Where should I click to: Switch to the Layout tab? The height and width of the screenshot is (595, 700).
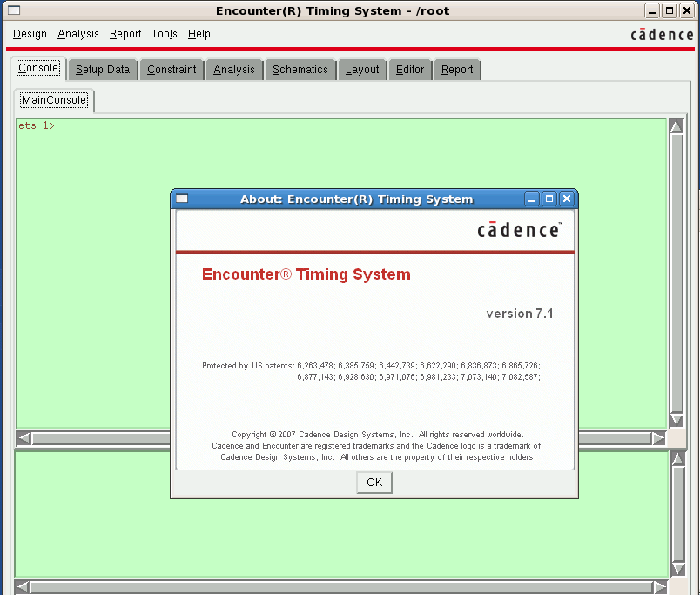coord(362,70)
